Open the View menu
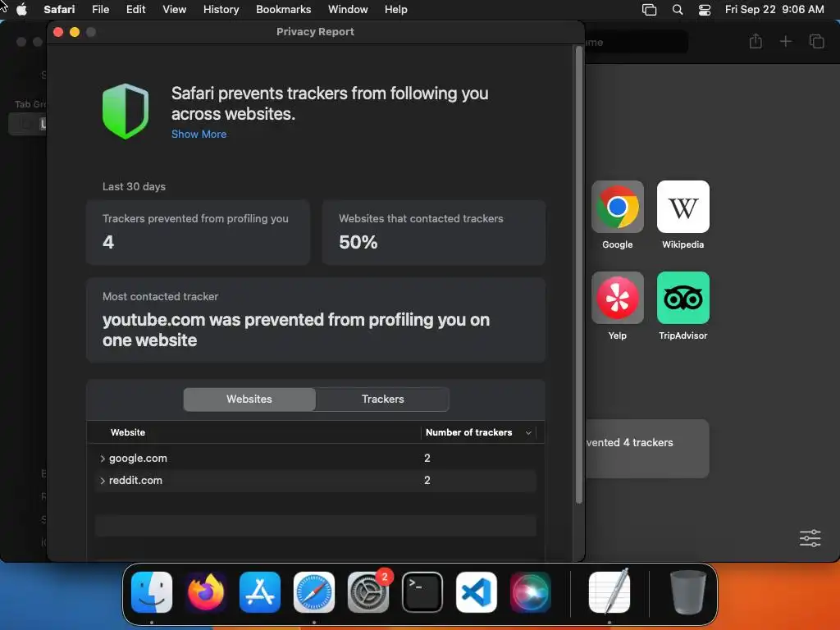The width and height of the screenshot is (840, 630). [174, 9]
